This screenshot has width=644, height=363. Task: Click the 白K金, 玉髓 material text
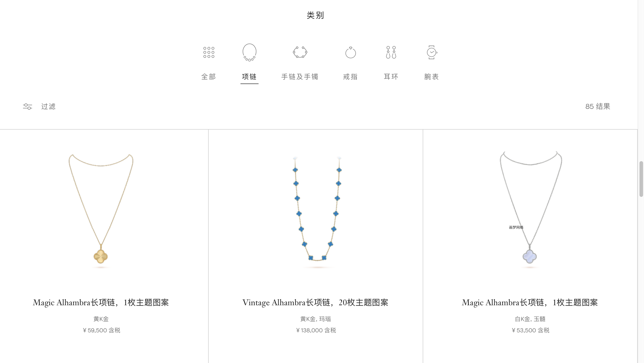point(530,319)
